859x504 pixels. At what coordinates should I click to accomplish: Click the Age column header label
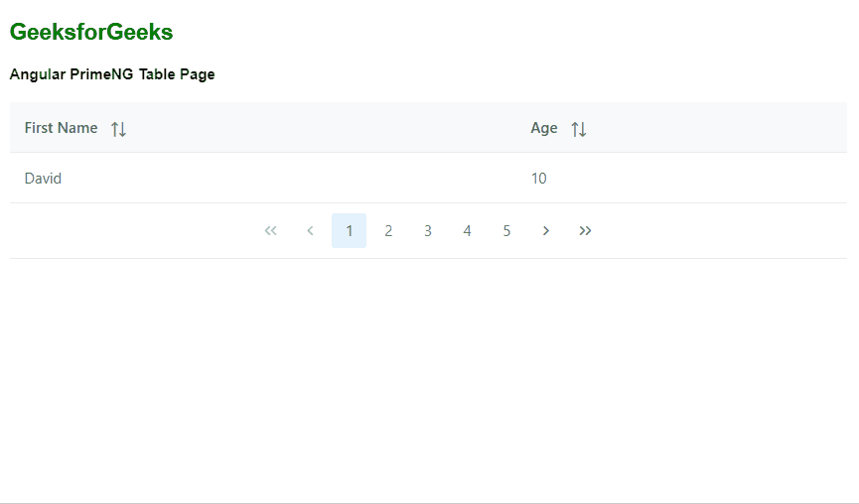(x=544, y=128)
